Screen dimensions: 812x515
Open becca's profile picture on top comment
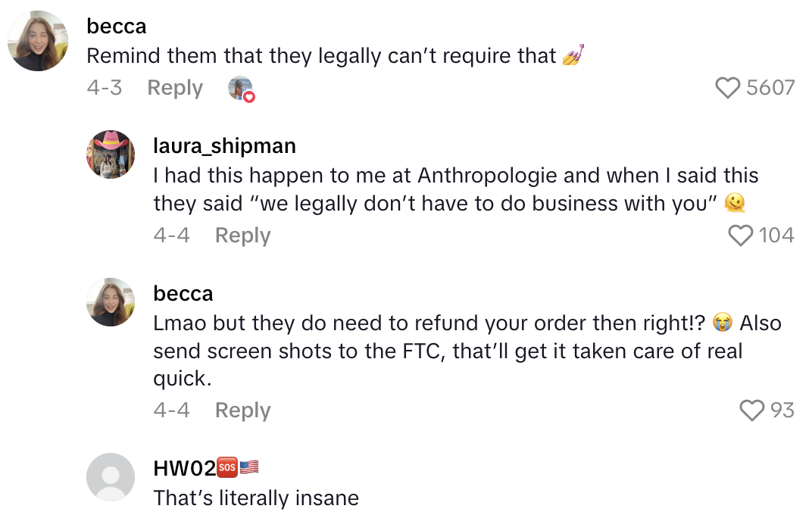[38, 40]
